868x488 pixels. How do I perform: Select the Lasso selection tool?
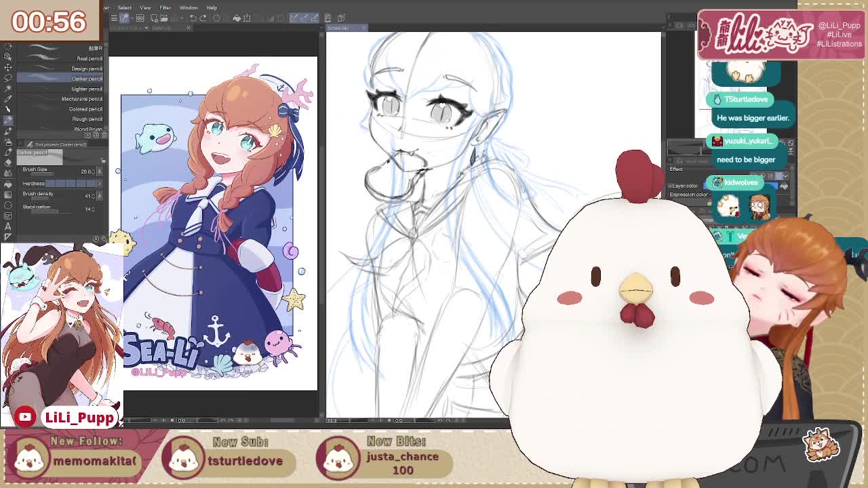point(8,77)
